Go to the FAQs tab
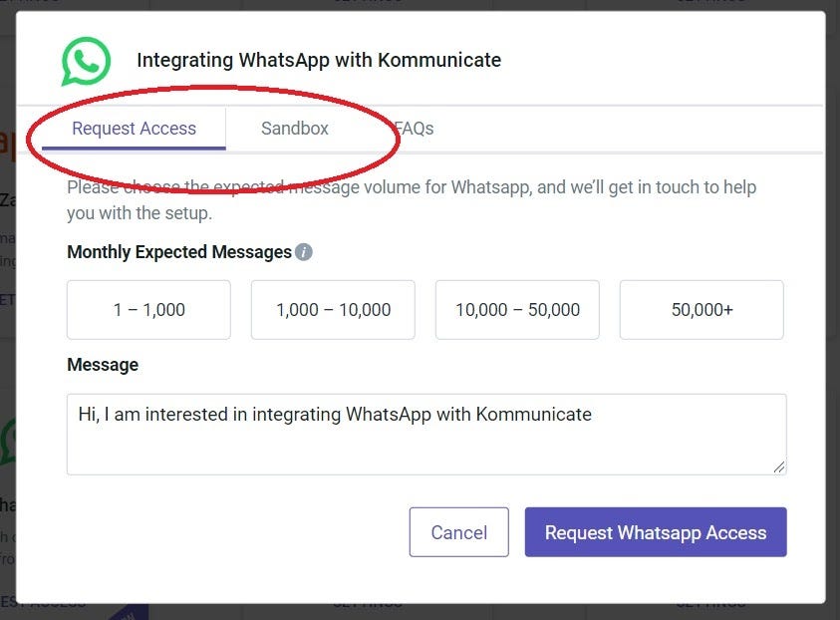 [414, 129]
